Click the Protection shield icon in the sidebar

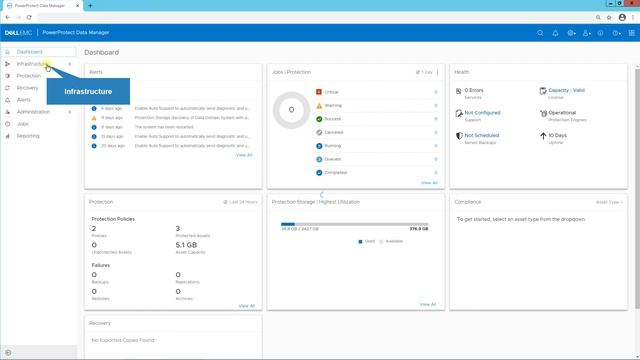tap(7, 76)
